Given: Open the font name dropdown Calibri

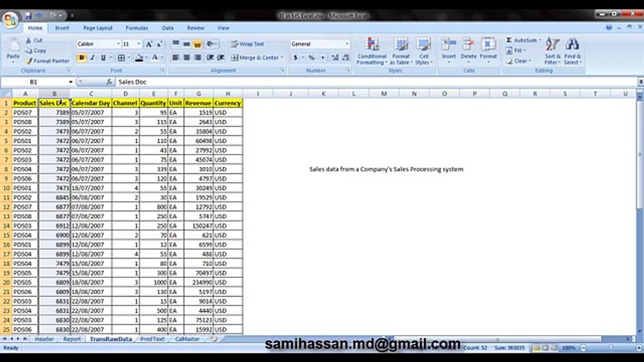Looking at the screenshot, I should click(118, 44).
